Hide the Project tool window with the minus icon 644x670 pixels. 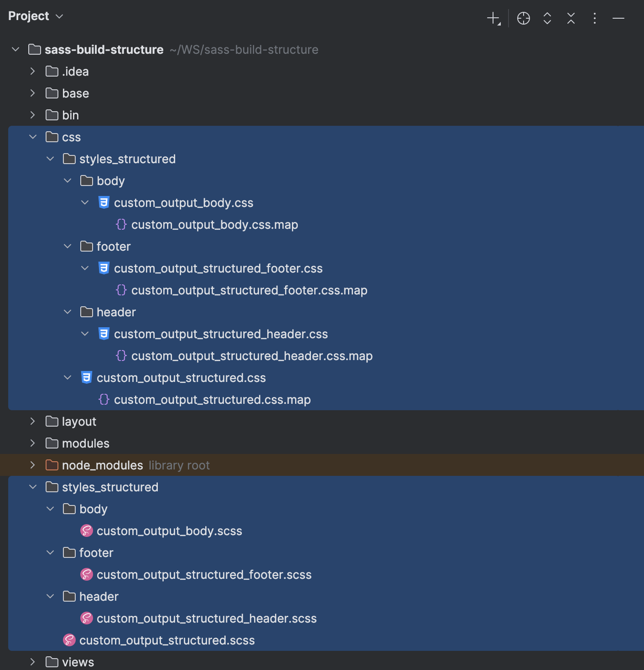[x=618, y=18]
